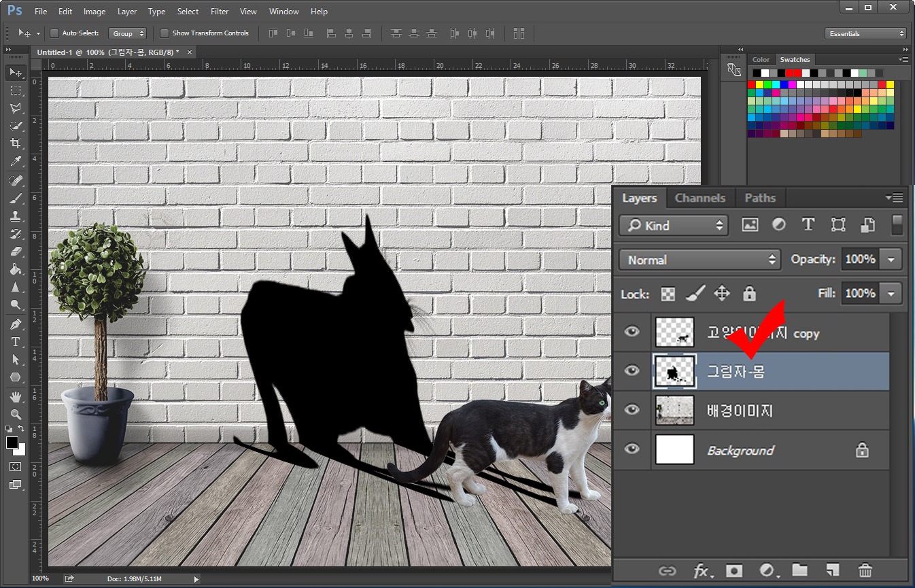The image size is (915, 588).
Task: Filter layers by type layers
Action: tap(808, 225)
